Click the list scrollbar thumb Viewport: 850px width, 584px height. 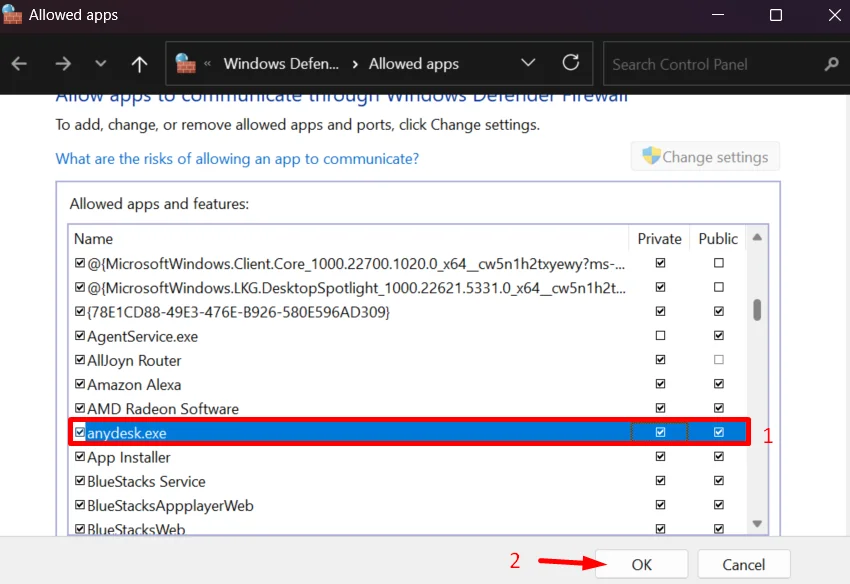pos(757,310)
